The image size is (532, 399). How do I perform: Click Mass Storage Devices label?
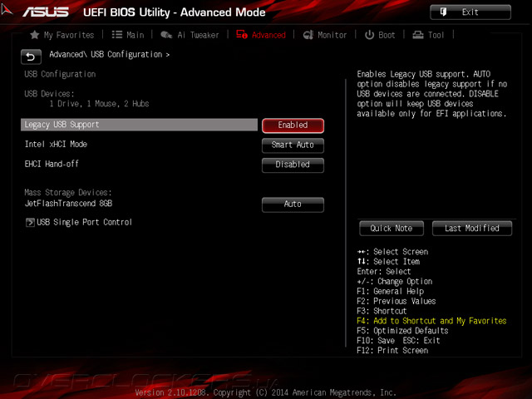pyautogui.click(x=68, y=192)
